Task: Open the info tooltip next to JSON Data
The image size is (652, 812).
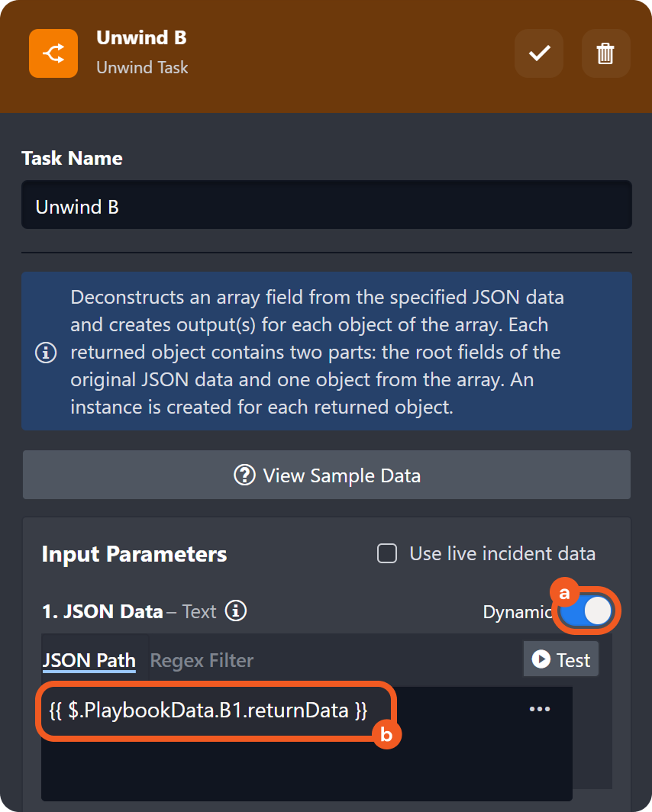Action: tap(237, 611)
